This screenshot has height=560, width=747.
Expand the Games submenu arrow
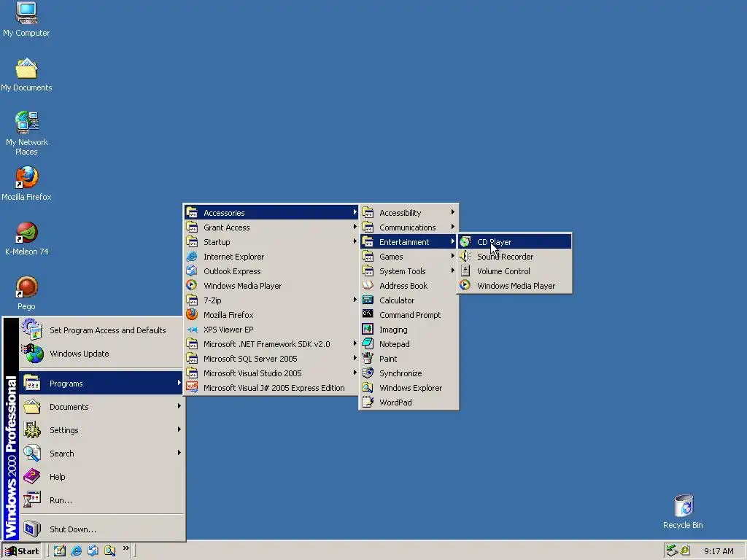click(452, 256)
